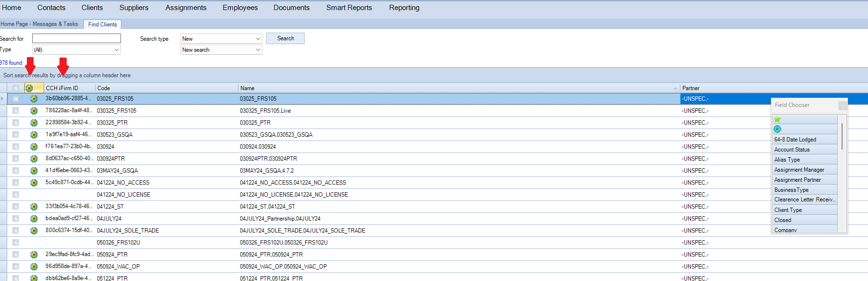
Task: Open the Search type 'New' dropdown
Action: (221, 39)
